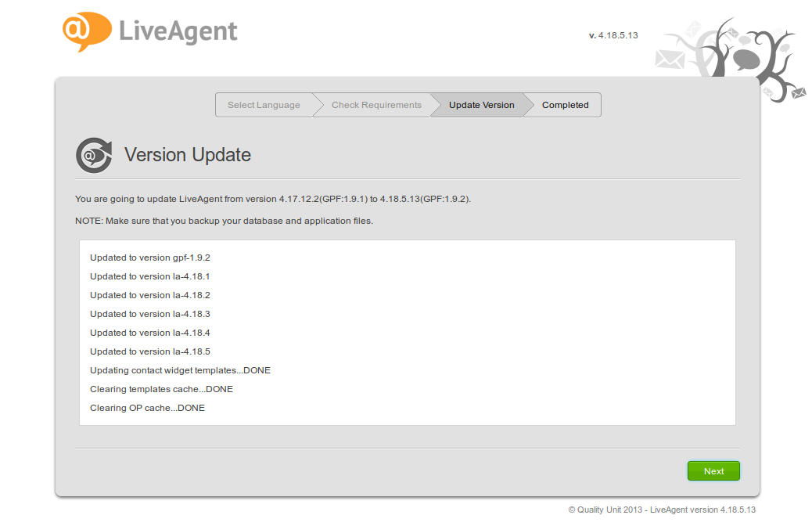
Task: Click the "Clearing OP cache...DONE" log entry
Action: click(x=147, y=408)
